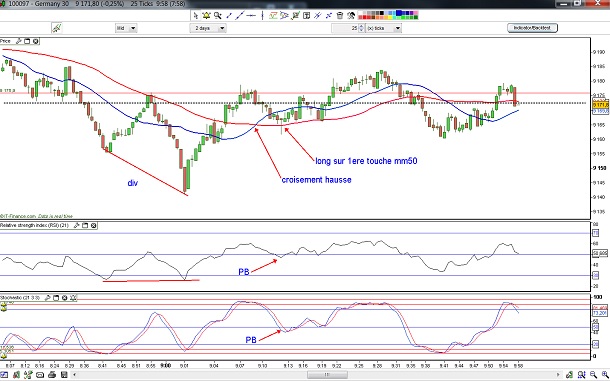Select the vertical line drawing tool
The height and width of the screenshot is (381, 610).
[262, 16]
